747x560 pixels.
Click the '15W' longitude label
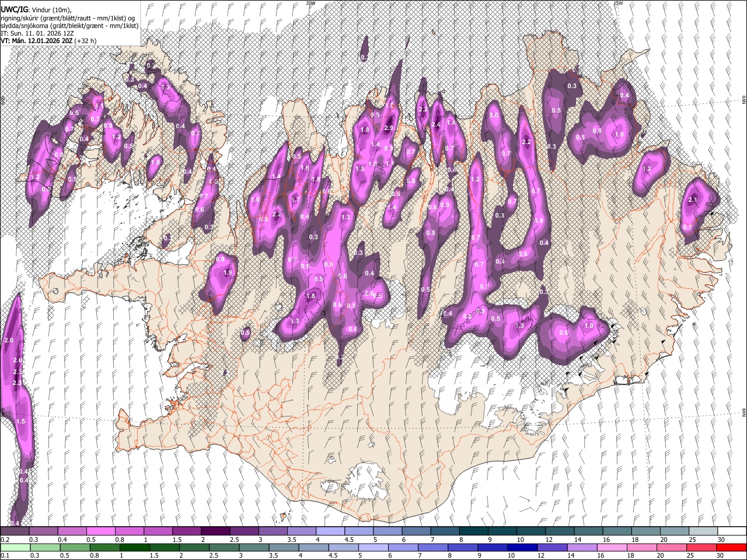click(x=619, y=3)
